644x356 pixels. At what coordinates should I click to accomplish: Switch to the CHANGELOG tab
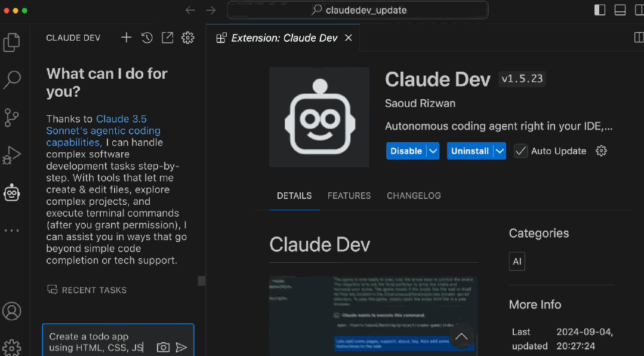point(414,196)
